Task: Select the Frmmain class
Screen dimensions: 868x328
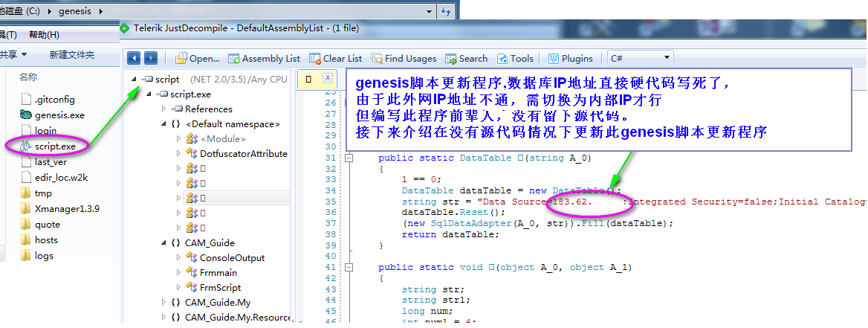Action: coord(218,273)
